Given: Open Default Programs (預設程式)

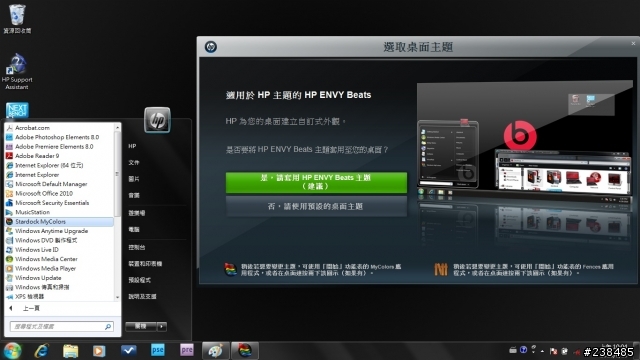Looking at the screenshot, I should coord(140,280).
